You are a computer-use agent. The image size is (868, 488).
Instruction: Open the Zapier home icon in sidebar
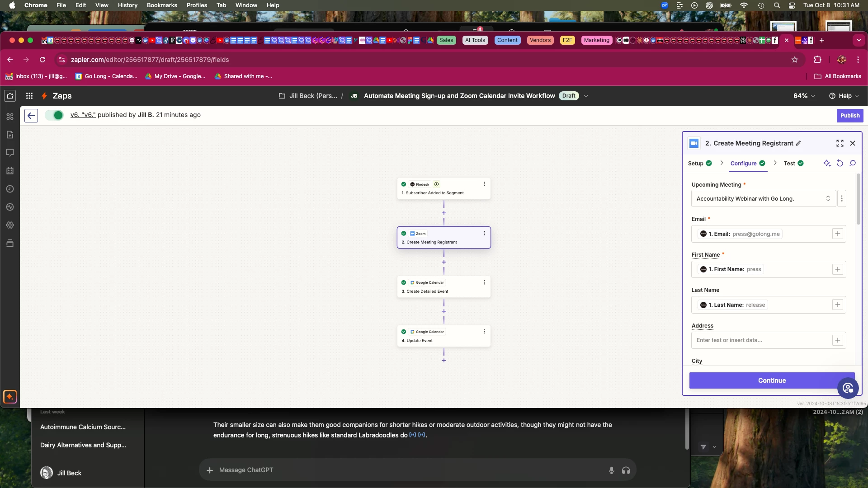click(10, 96)
